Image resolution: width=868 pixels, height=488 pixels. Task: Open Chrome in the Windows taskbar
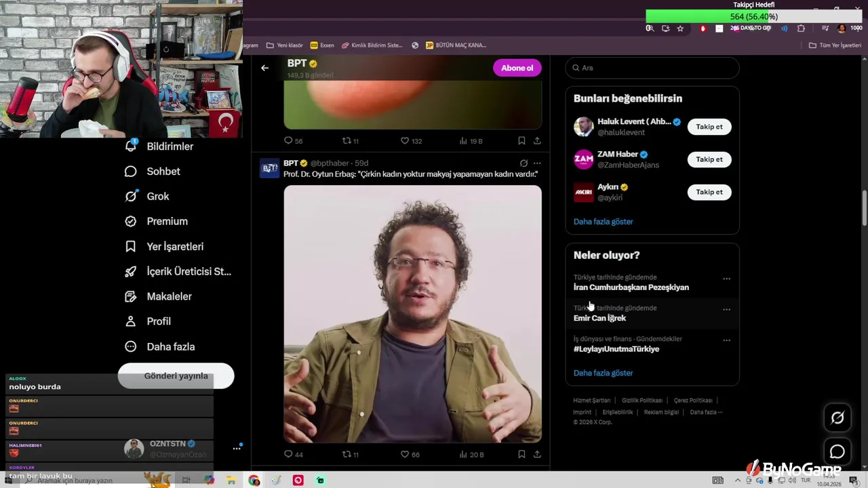pos(254,481)
